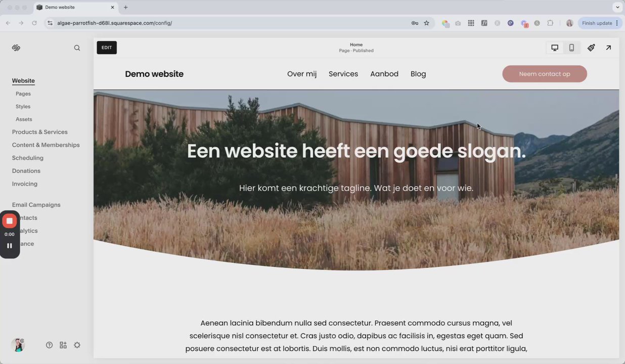This screenshot has height=364, width=625.
Task: Open extensions grid icon in sidebar footer
Action: point(63,345)
